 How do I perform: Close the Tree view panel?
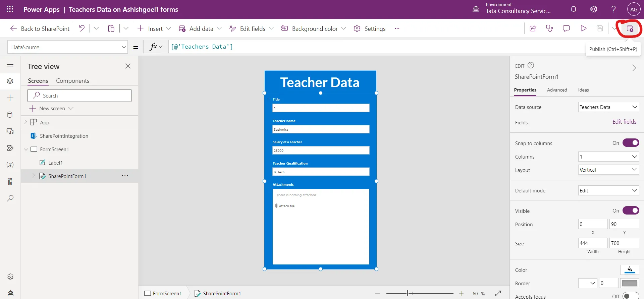128,66
